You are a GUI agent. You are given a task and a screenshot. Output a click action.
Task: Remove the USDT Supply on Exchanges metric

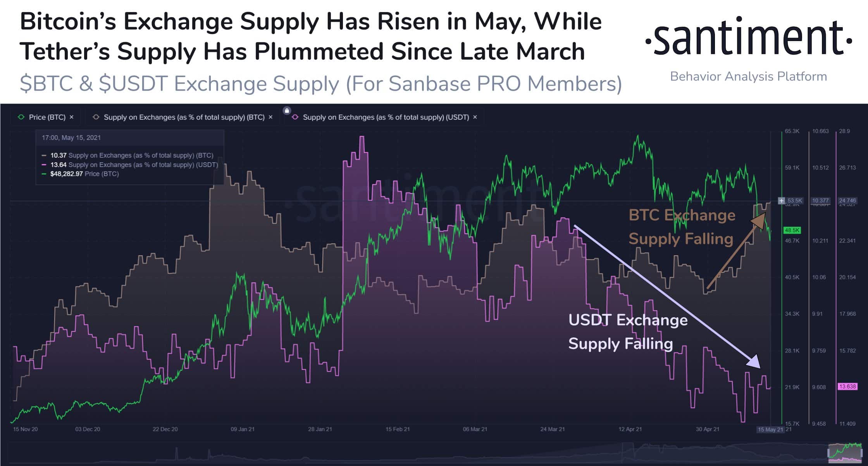tap(475, 117)
